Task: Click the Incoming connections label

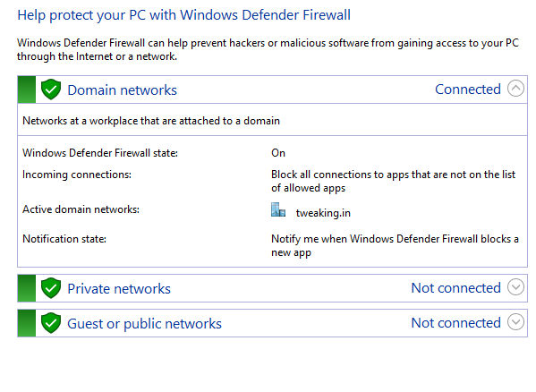Action: point(77,175)
